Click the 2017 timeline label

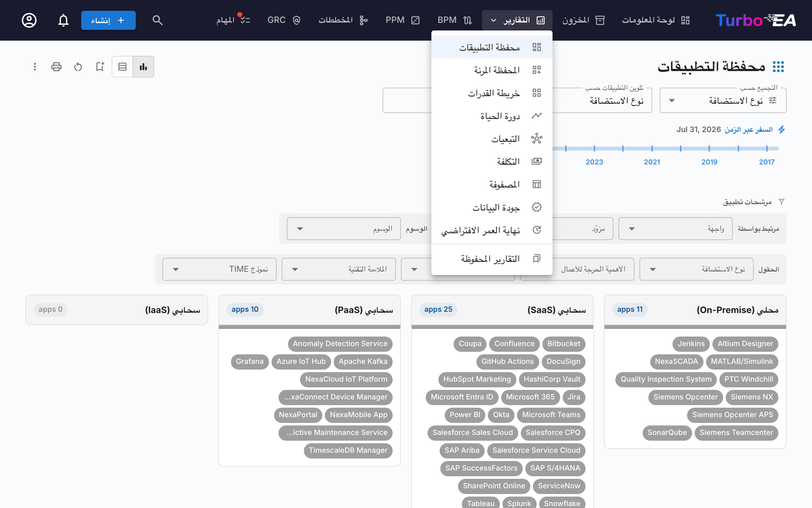(767, 162)
